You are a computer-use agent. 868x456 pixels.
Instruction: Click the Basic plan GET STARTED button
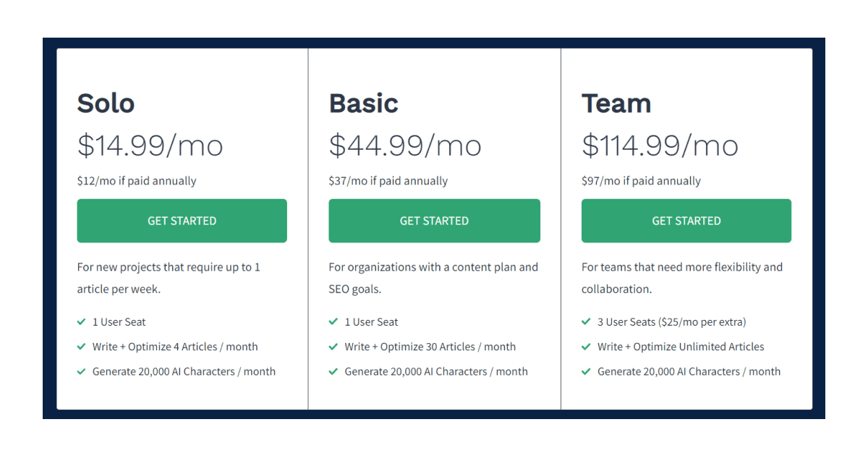coord(434,221)
